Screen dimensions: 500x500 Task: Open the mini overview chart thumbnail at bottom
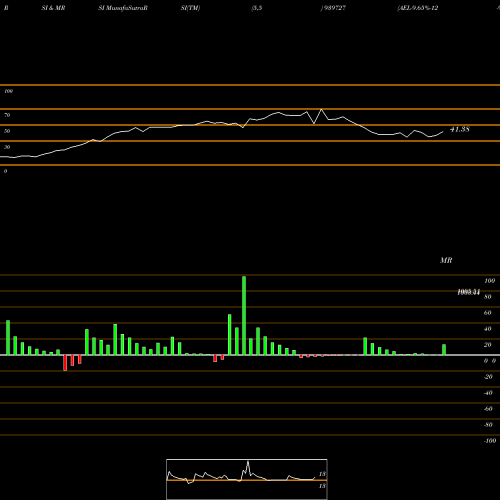coord(247,479)
